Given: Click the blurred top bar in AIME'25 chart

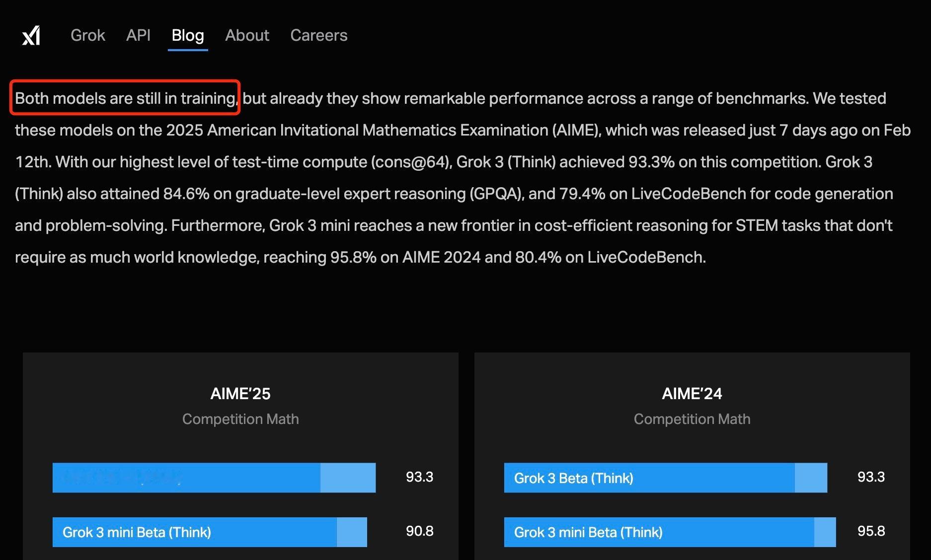Looking at the screenshot, I should click(x=214, y=478).
